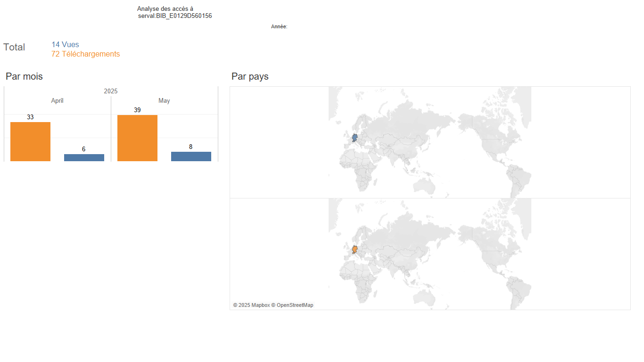This screenshot has height=362, width=644.
Task: Click April orange downloads bar labeled 33
Action: coord(30,141)
